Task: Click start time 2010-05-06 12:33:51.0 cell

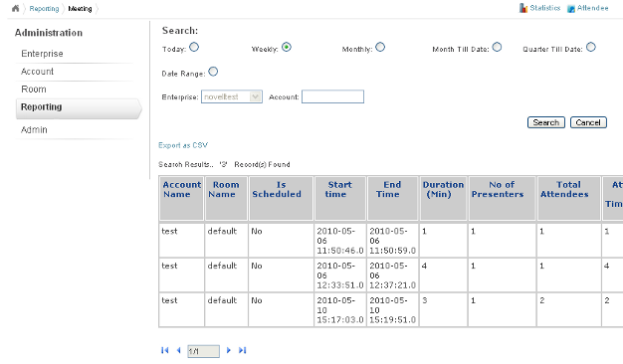Action: point(340,275)
